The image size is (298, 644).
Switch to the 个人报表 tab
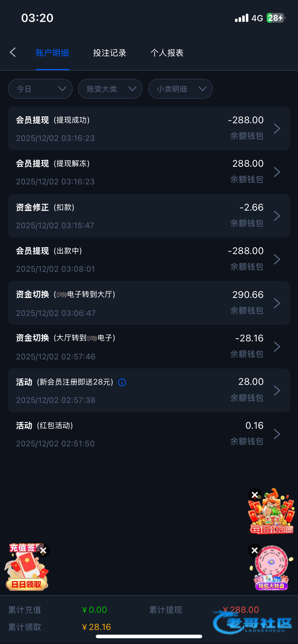(167, 53)
